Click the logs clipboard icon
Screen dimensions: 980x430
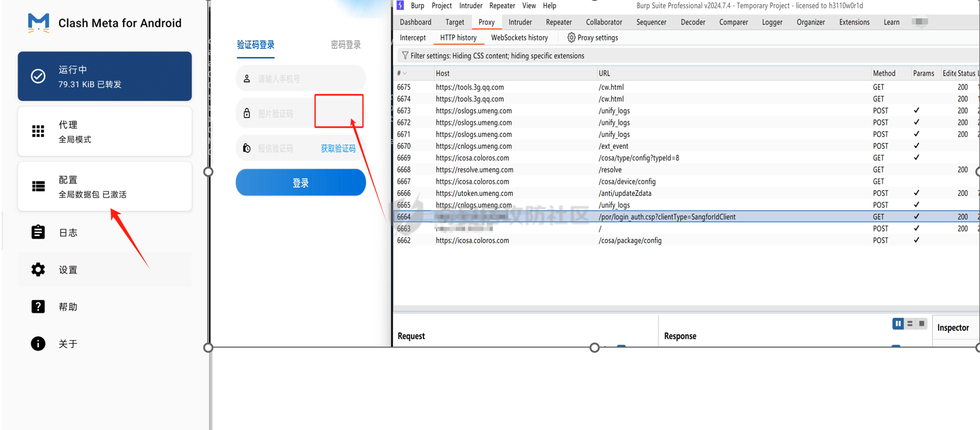(38, 232)
